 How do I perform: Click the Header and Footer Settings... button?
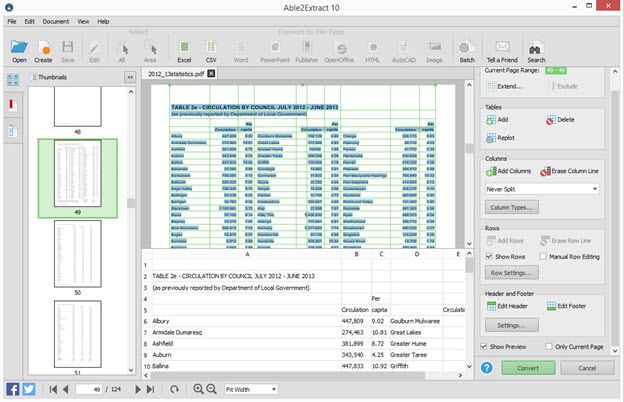(x=511, y=325)
